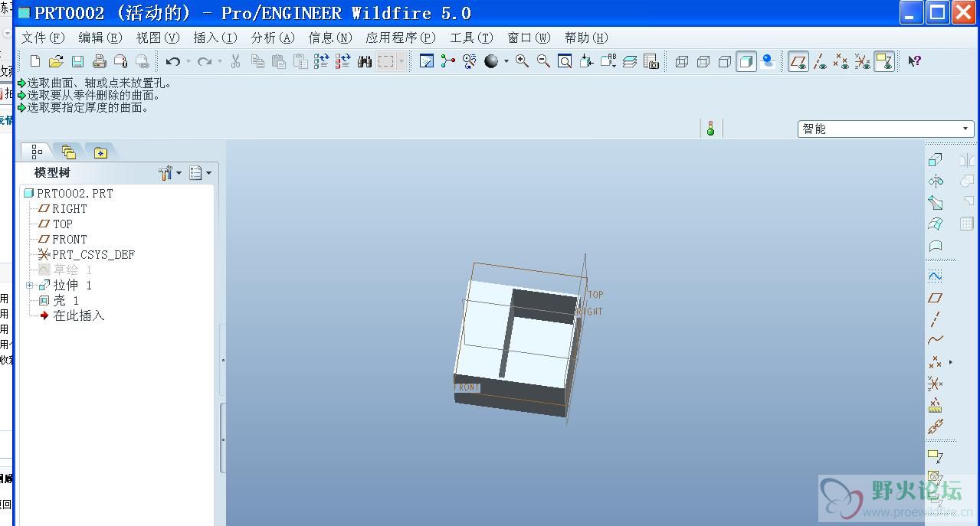
Task: Open the 工具(T) menu
Action: (471, 38)
